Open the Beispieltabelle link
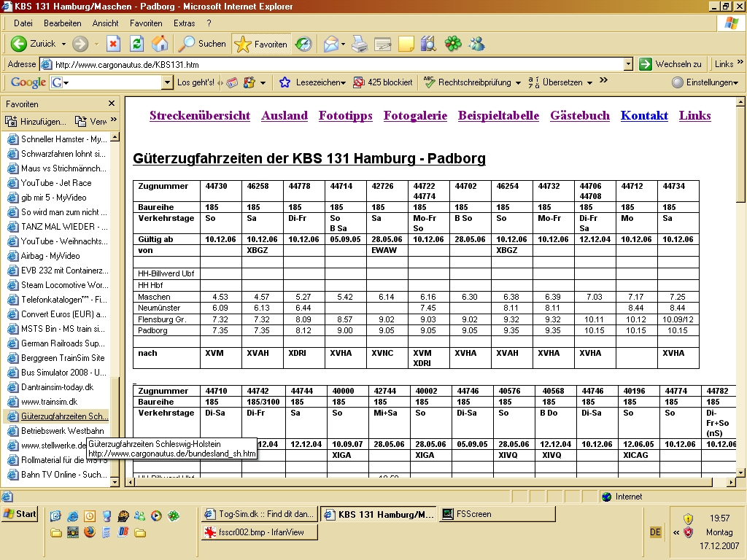Viewport: 747px width, 560px height. coord(498,116)
